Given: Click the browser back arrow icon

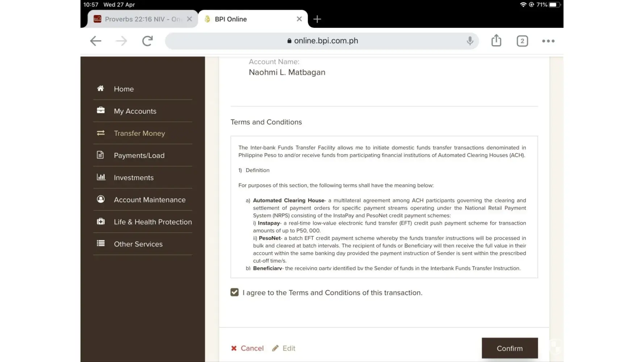Looking at the screenshot, I should pyautogui.click(x=96, y=41).
